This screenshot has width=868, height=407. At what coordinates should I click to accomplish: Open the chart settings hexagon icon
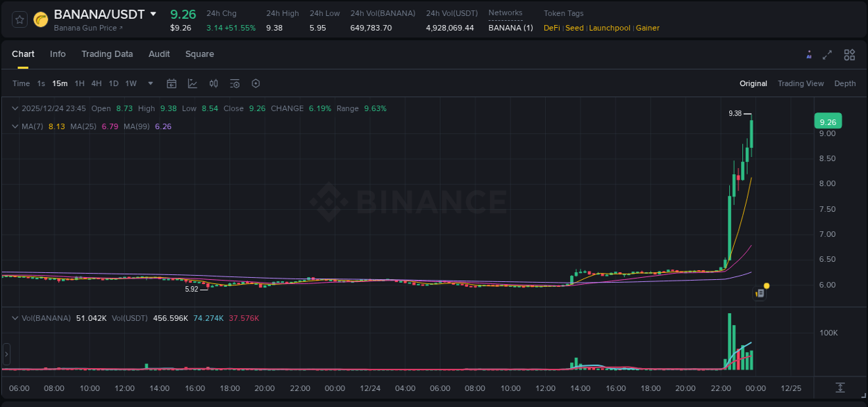pos(256,83)
